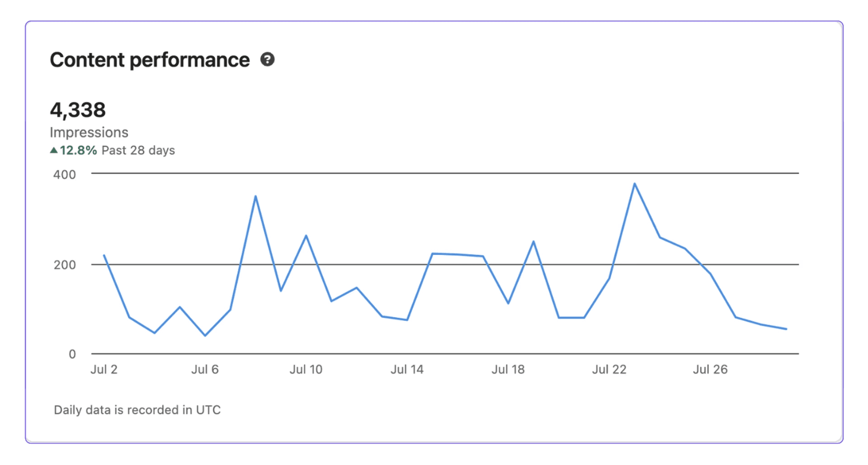
Task: Click the dip near Jul 7
Action: pos(205,335)
